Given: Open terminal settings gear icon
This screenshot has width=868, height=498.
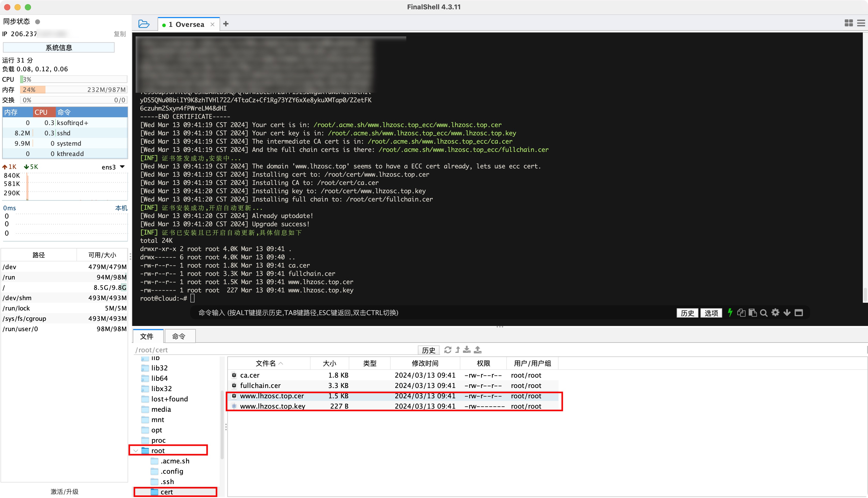Looking at the screenshot, I should coord(775,313).
